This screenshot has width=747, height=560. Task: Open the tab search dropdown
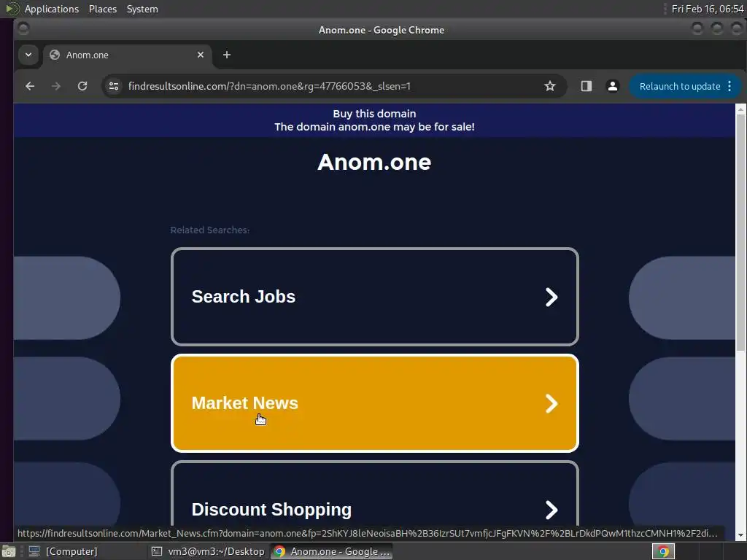[28, 55]
